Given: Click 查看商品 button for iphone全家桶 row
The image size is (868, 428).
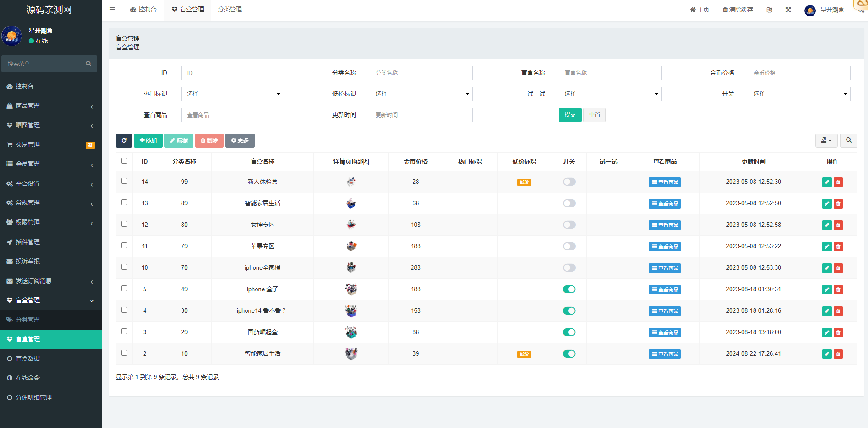Looking at the screenshot, I should pyautogui.click(x=664, y=268).
